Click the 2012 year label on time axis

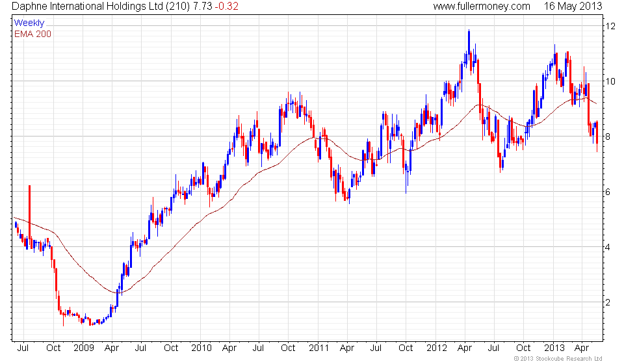tap(437, 348)
